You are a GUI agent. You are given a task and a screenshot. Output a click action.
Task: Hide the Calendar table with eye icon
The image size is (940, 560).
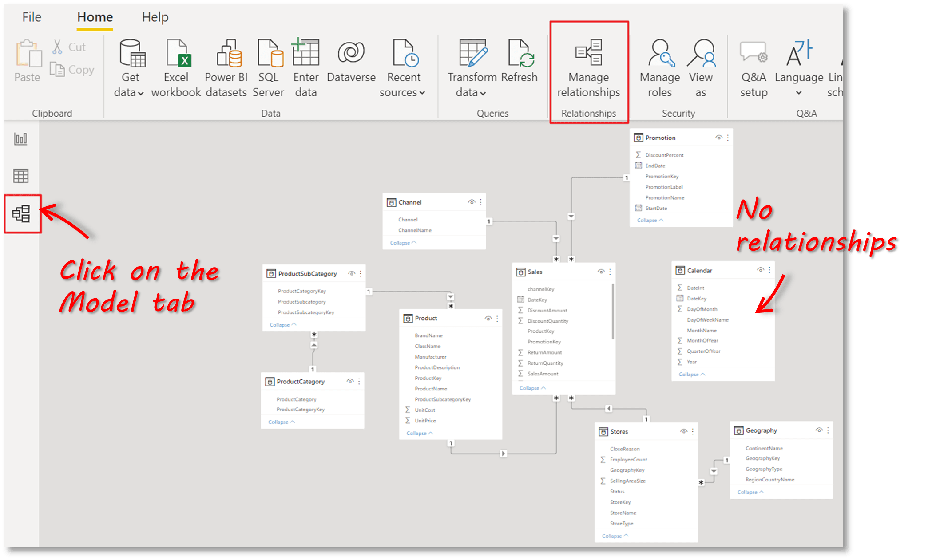click(x=760, y=270)
